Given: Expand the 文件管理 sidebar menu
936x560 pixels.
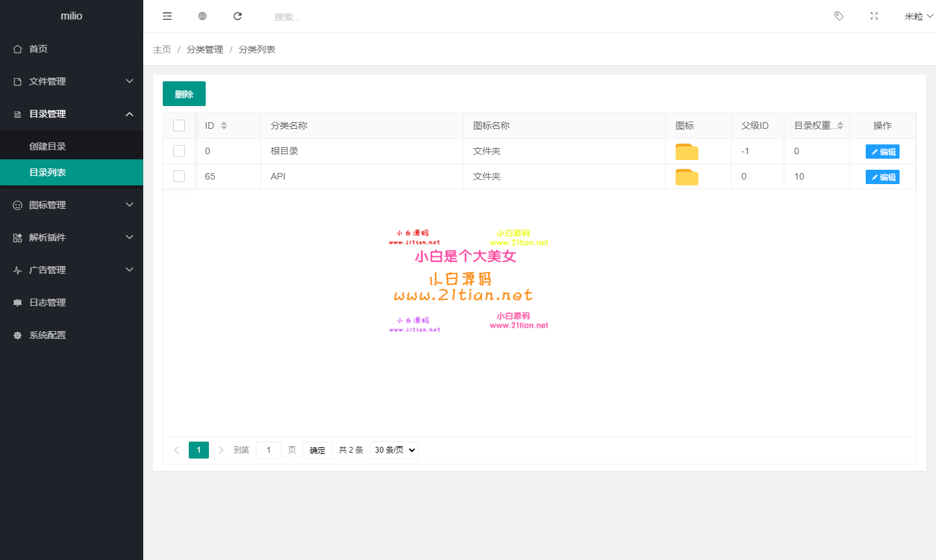Looking at the screenshot, I should [x=72, y=81].
